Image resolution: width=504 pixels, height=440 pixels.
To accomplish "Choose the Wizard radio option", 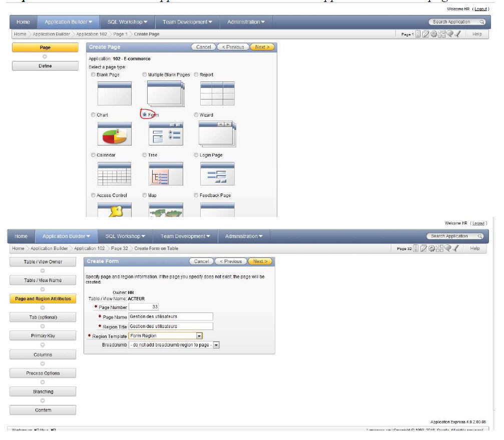I will (x=196, y=115).
